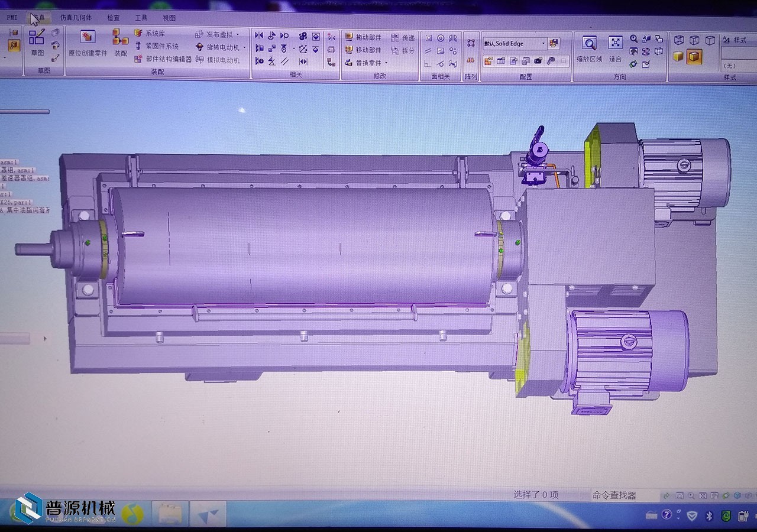The image size is (757, 532).
Task: Enable plain shaded yellow cube view style
Action: [x=678, y=57]
